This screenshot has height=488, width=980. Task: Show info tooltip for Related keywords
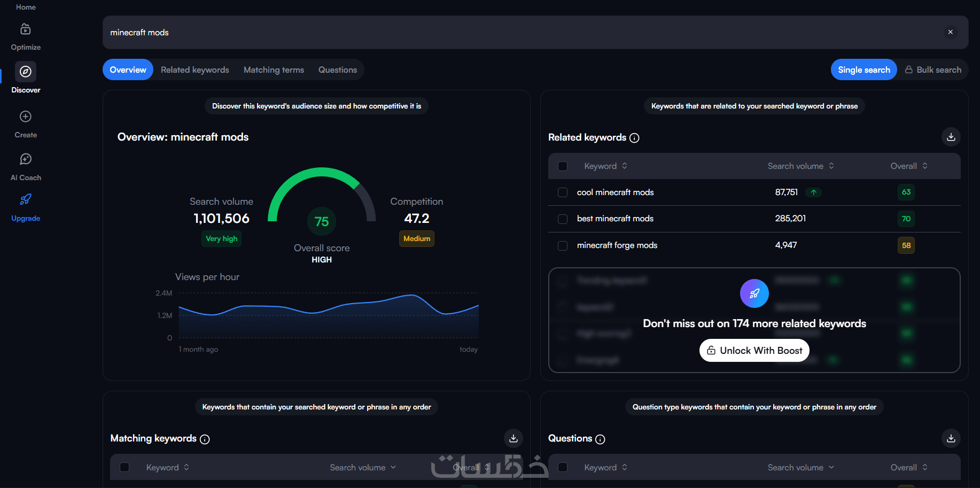pyautogui.click(x=634, y=138)
